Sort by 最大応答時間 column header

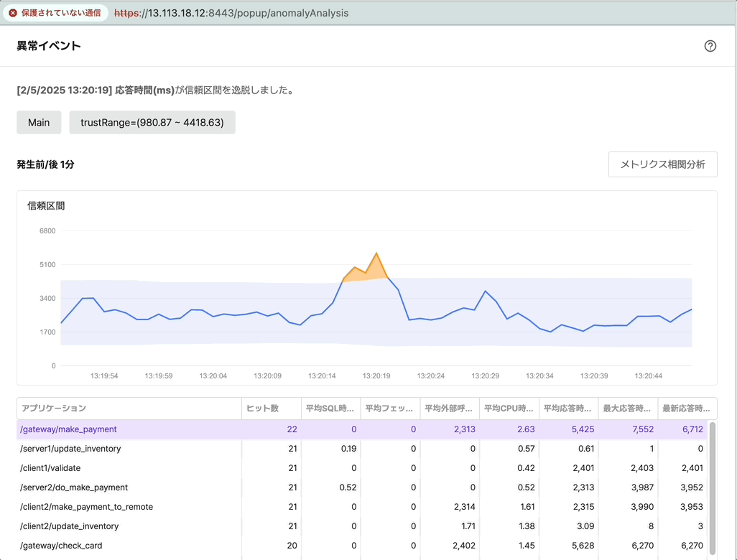pos(627,409)
